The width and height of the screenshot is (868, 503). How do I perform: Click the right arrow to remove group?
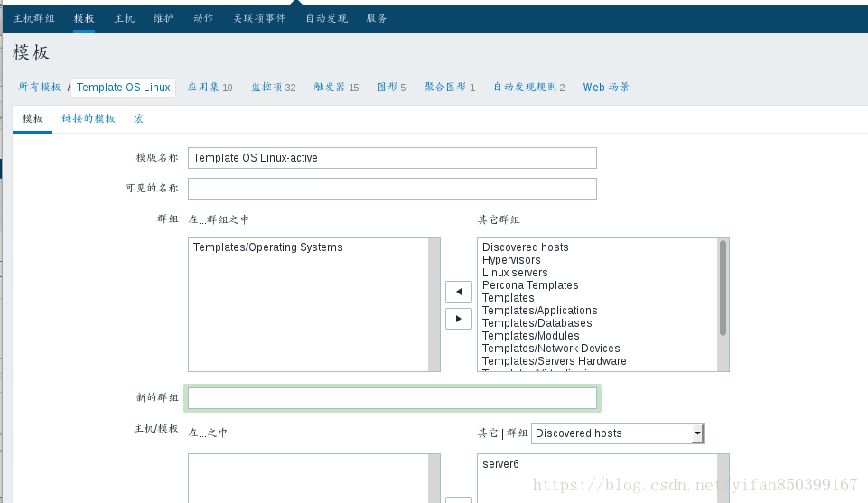(458, 319)
